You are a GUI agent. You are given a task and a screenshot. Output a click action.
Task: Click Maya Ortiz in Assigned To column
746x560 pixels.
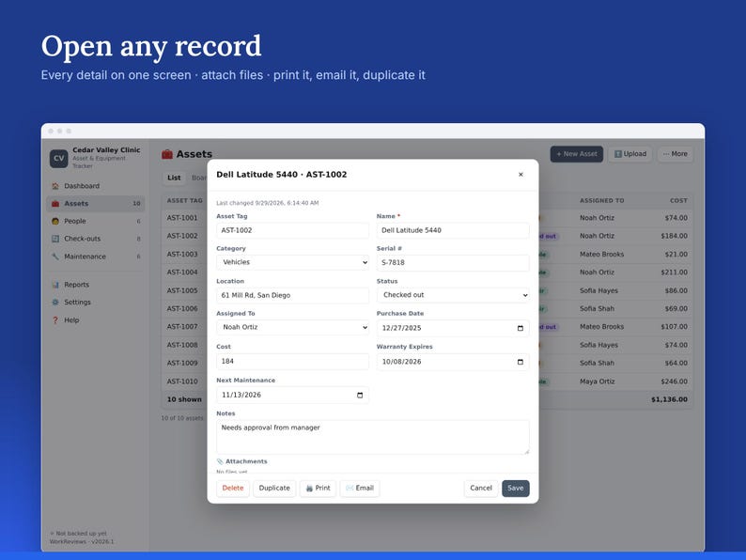[598, 381]
